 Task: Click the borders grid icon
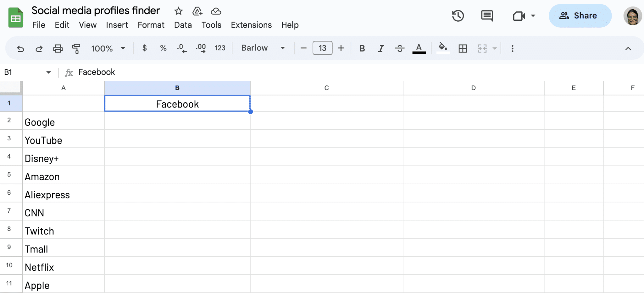tap(463, 48)
